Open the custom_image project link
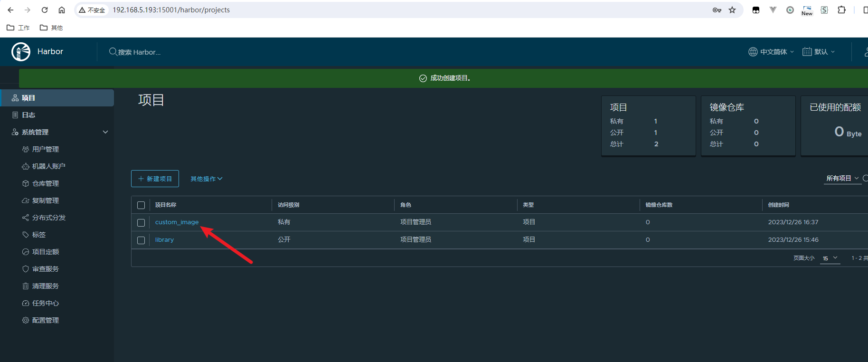The image size is (868, 362). pos(177,222)
